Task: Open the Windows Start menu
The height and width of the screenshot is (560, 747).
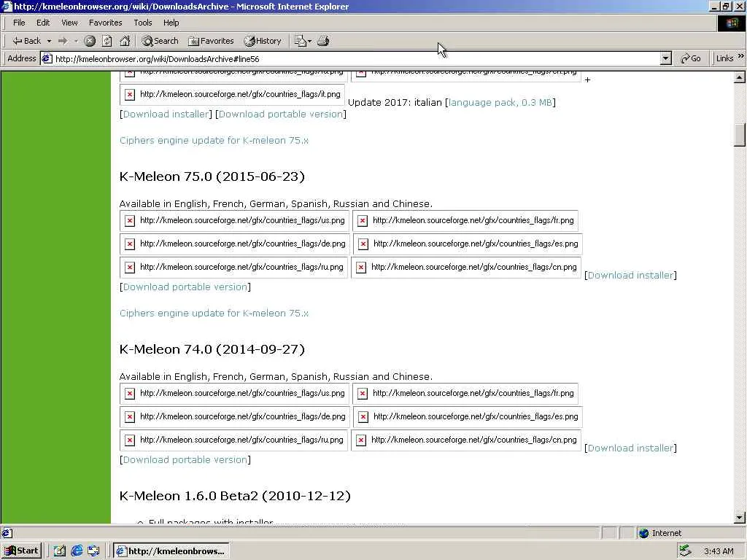Action: 22,551
